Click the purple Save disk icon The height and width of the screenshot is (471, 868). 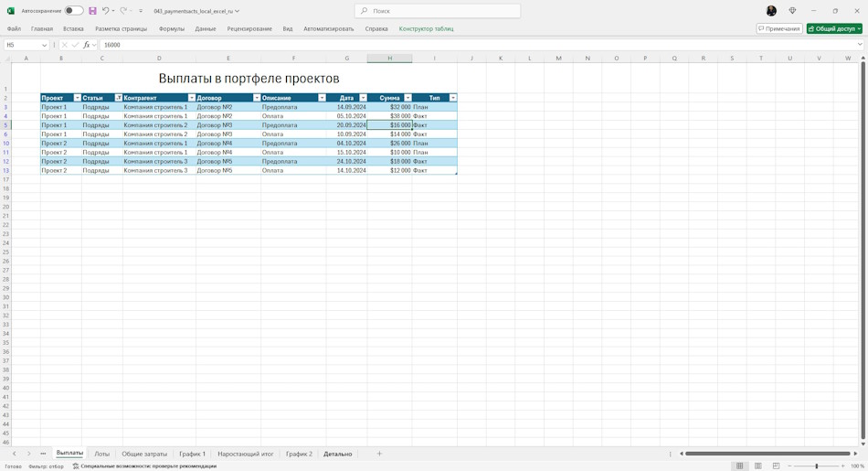92,11
